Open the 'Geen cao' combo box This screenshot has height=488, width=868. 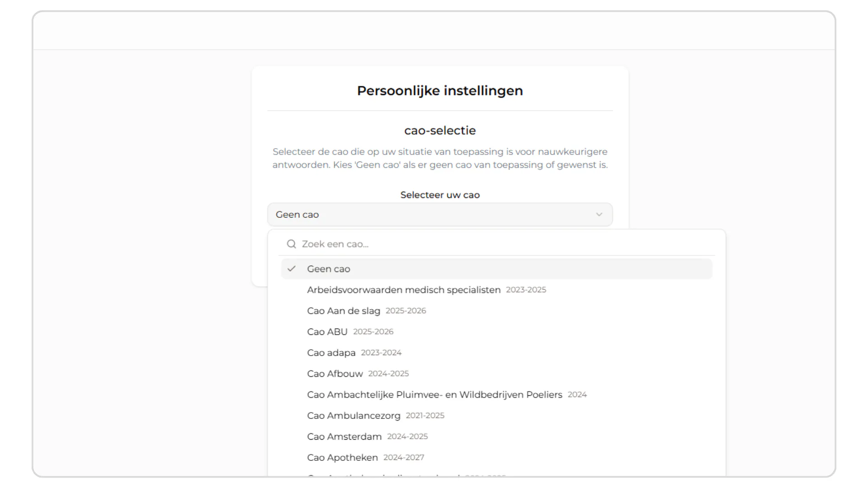coord(439,215)
